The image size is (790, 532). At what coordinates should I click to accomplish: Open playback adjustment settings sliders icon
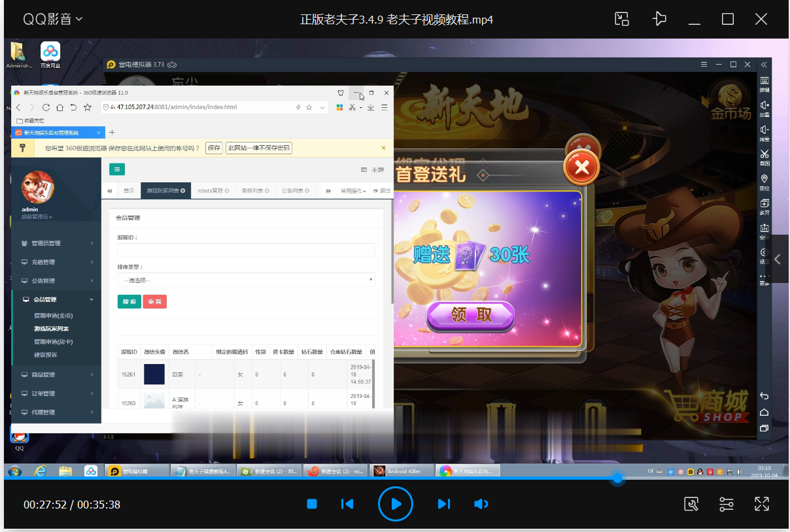727,504
